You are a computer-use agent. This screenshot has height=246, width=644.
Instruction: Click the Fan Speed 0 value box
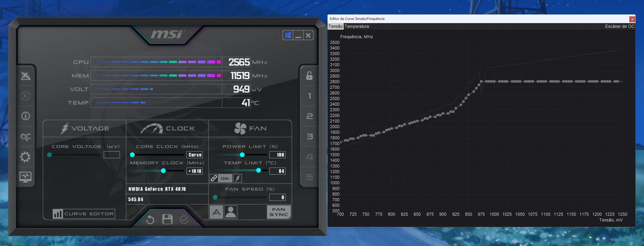point(278,198)
